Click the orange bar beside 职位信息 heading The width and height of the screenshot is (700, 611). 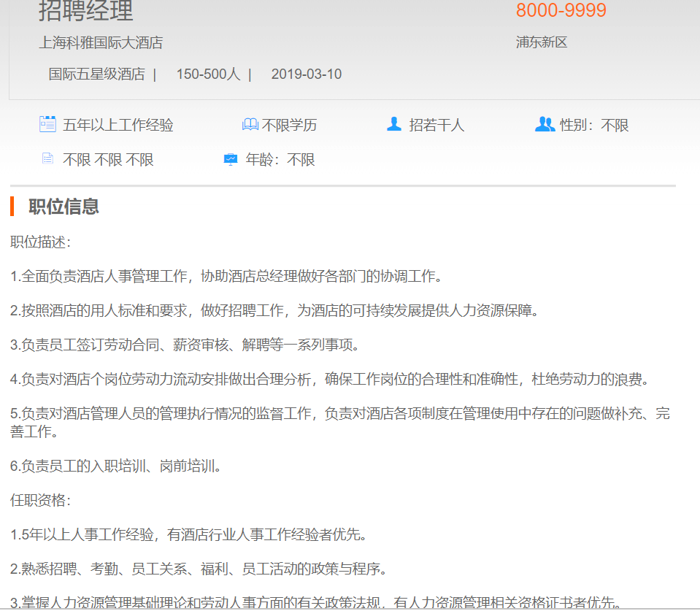pyautogui.click(x=12, y=207)
